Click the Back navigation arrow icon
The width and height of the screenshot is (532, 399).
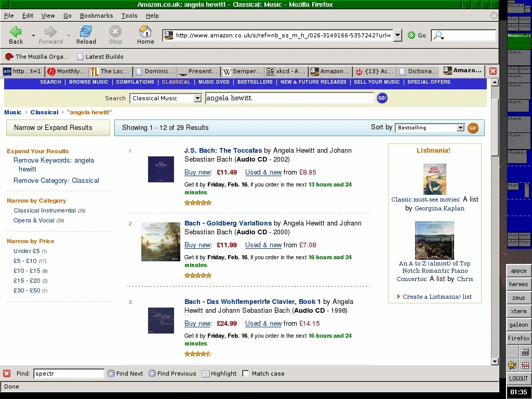coord(16,32)
